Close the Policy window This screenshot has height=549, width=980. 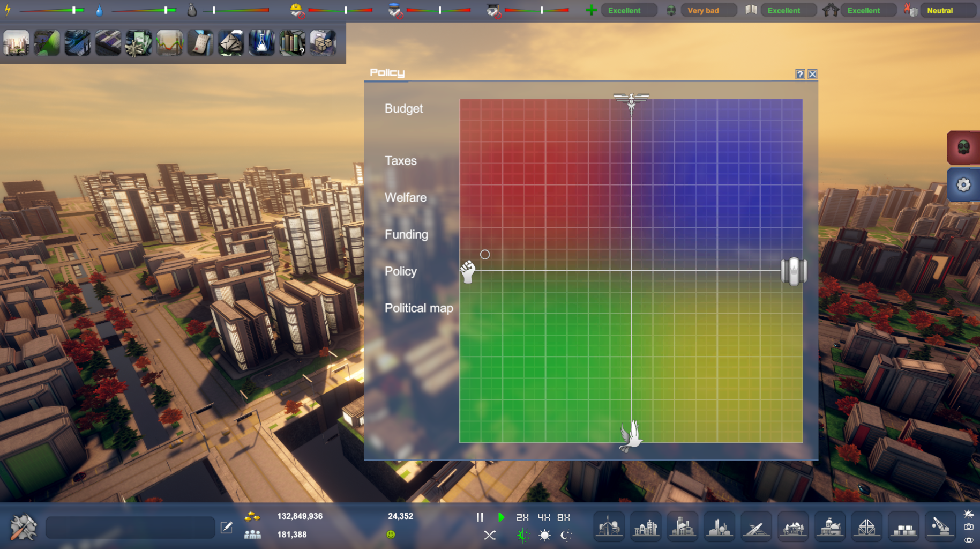(x=812, y=75)
